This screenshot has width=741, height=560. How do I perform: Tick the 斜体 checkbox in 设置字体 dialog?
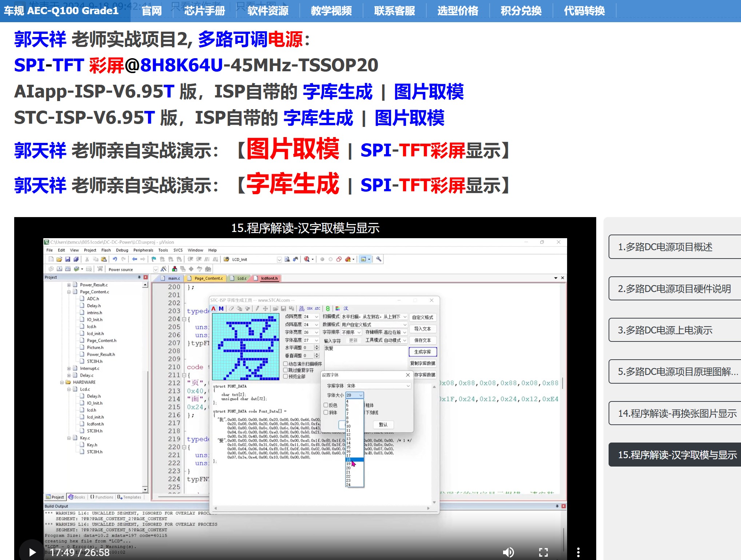click(326, 412)
